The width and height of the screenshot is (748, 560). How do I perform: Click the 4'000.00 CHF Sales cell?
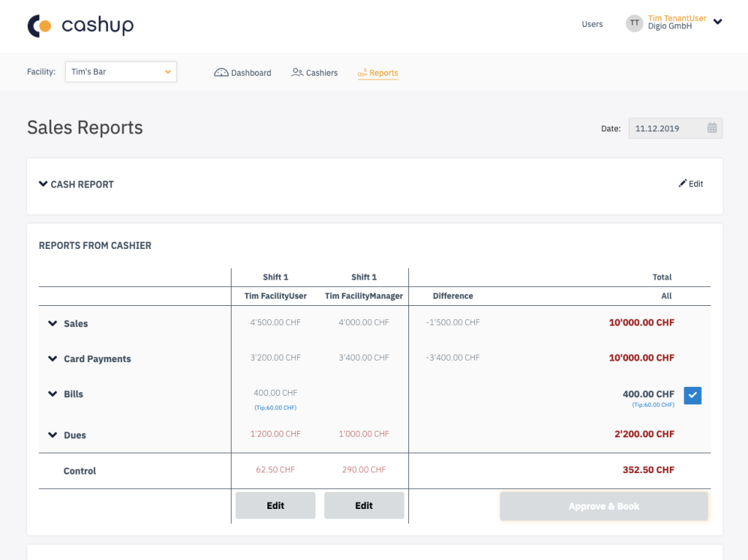tap(364, 323)
